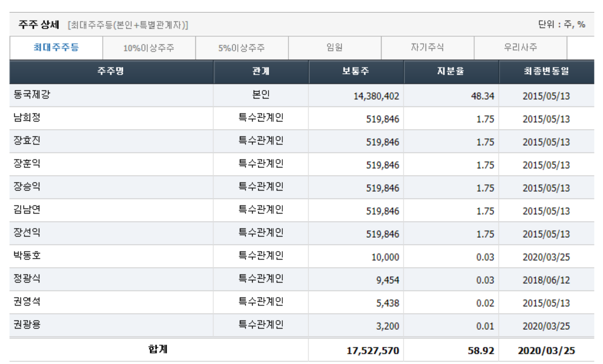Click 2015/05/13 in 권영석's row
603x364 pixels.
(546, 303)
